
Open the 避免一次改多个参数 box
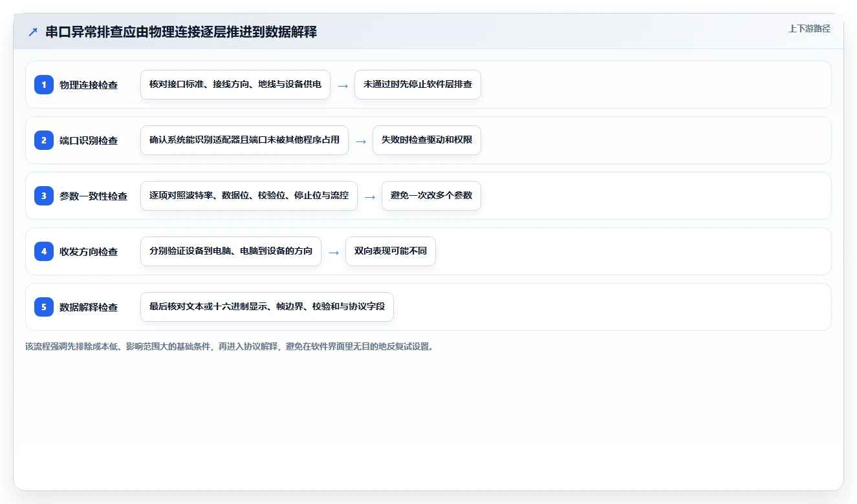(431, 196)
